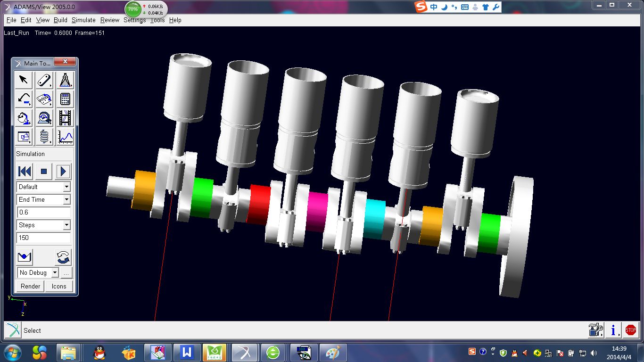Click the red STOP icon
The image size is (644, 362).
[x=630, y=330]
